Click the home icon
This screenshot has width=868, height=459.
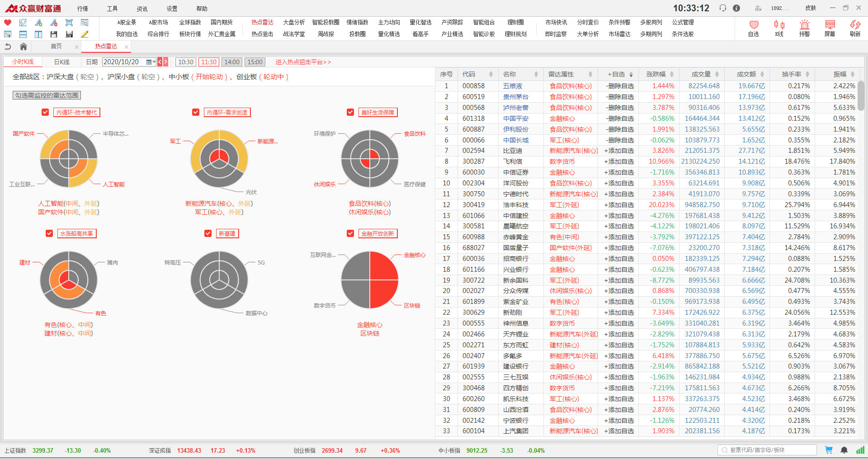click(24, 47)
